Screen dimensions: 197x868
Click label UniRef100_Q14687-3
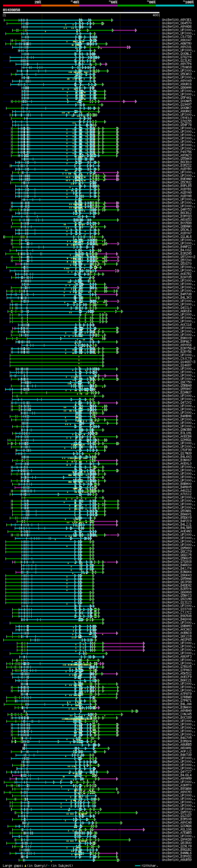(179, 362)
